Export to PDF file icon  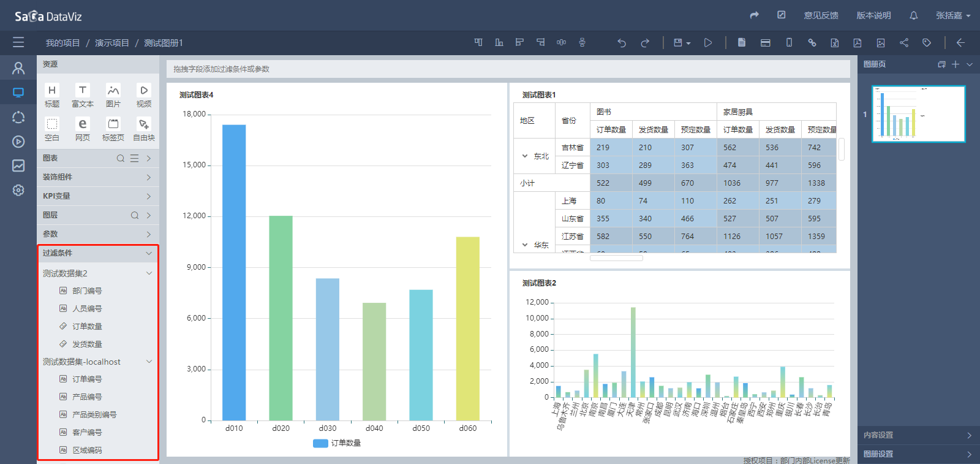tap(858, 42)
